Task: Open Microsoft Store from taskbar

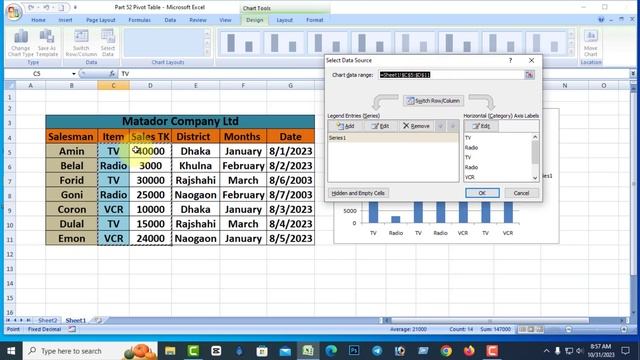Action: (x=262, y=351)
